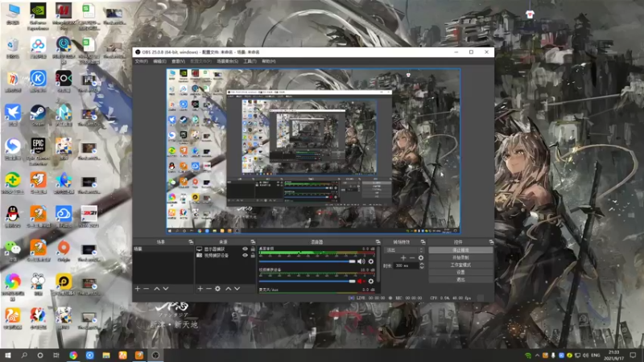The height and width of the screenshot is (362, 644).
Task: Show hidden system tray icons chevron
Action: [x=537, y=355]
